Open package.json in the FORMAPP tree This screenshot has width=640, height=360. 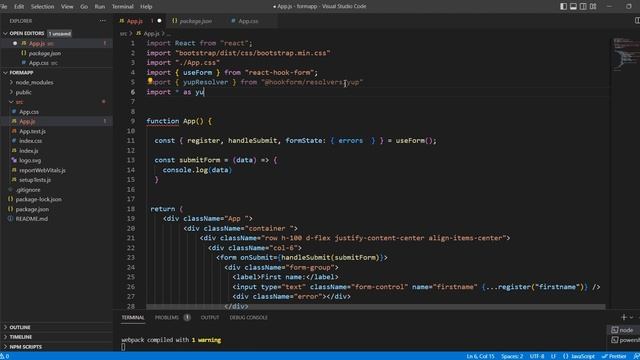(32, 209)
